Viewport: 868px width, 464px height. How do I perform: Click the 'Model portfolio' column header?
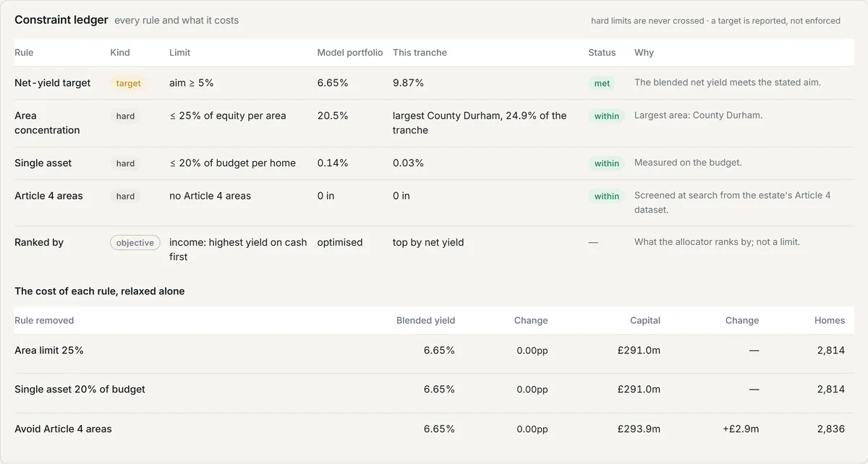350,53
